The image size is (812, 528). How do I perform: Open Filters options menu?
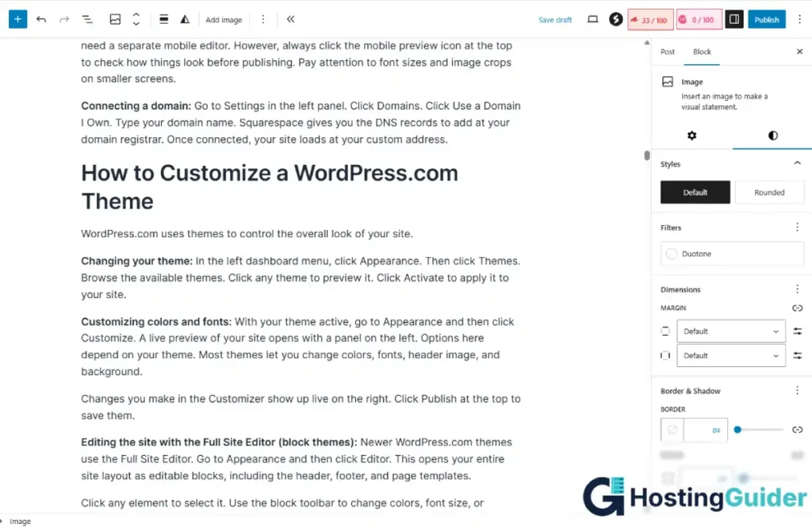tap(798, 228)
